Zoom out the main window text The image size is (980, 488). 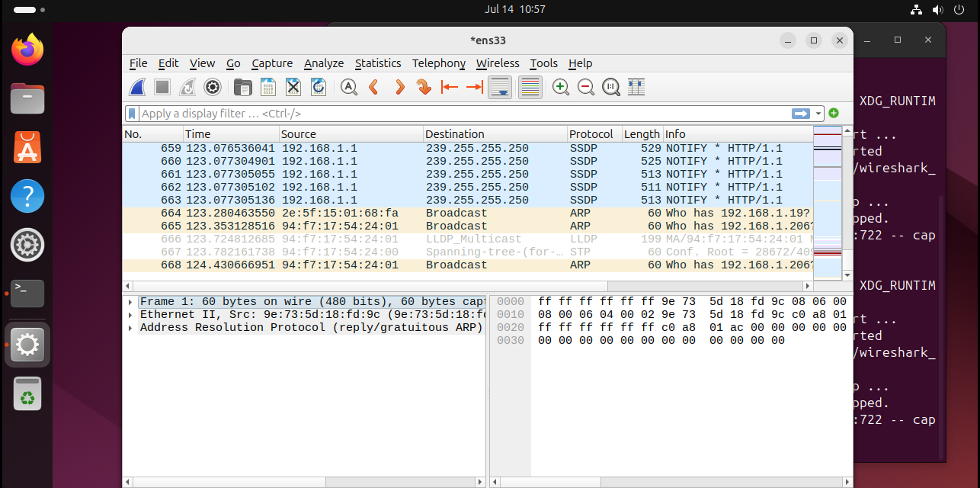pos(586,87)
